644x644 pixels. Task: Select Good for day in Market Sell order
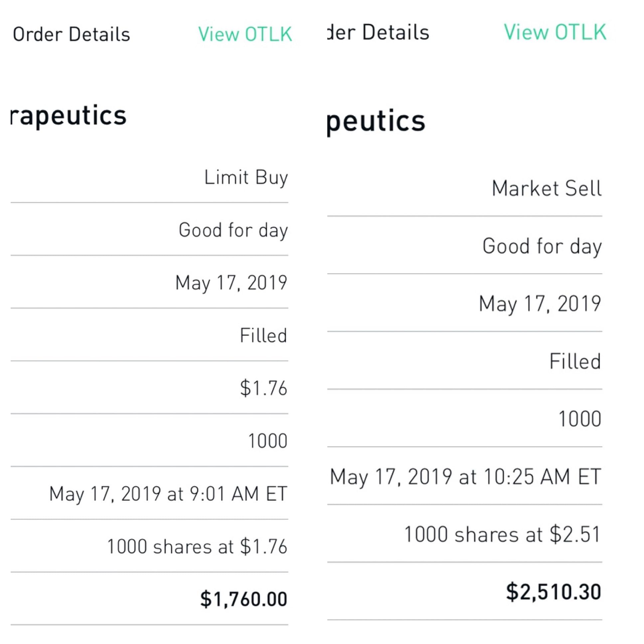coord(542,246)
